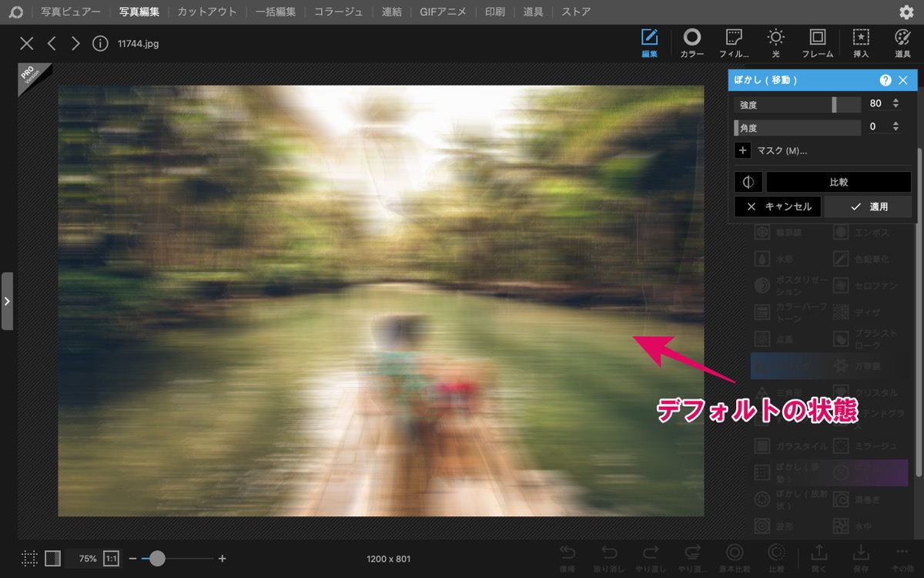Open the カラー color tool
Image resolution: width=924 pixels, height=578 pixels.
[691, 43]
